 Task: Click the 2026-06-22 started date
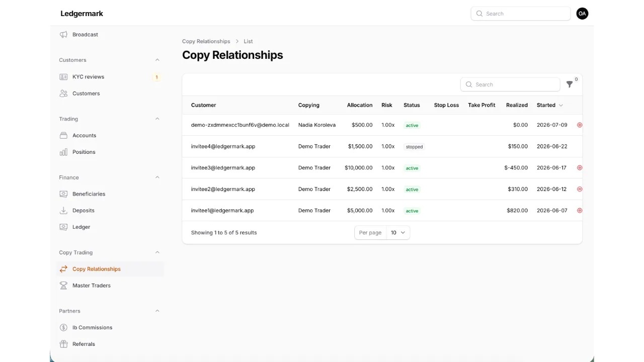tap(552, 146)
